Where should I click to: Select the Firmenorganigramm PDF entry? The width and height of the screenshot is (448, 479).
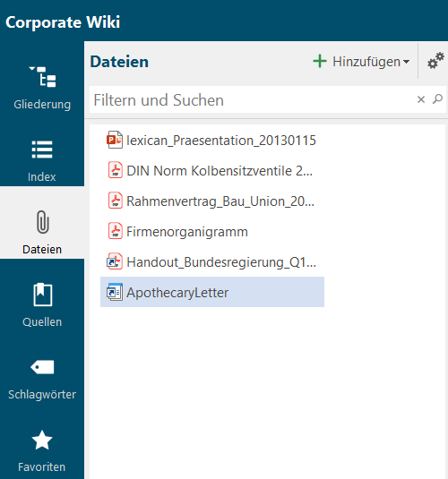coord(212,231)
